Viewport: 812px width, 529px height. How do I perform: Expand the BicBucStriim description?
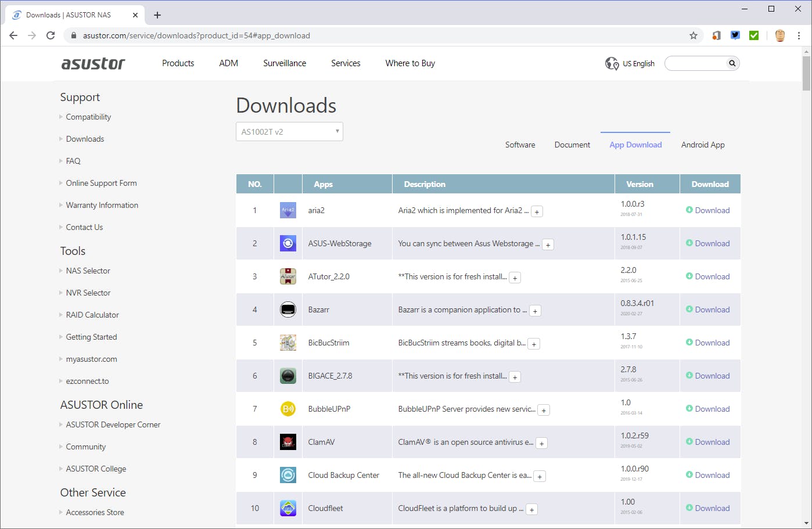534,344
